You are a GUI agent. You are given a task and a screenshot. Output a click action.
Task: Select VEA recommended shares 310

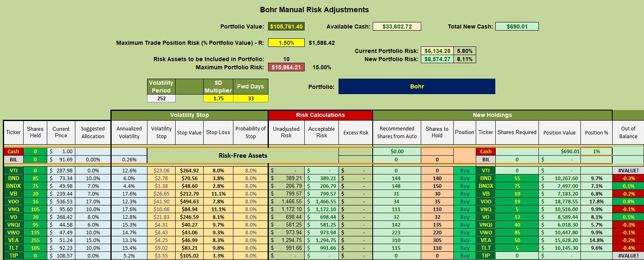click(x=396, y=240)
